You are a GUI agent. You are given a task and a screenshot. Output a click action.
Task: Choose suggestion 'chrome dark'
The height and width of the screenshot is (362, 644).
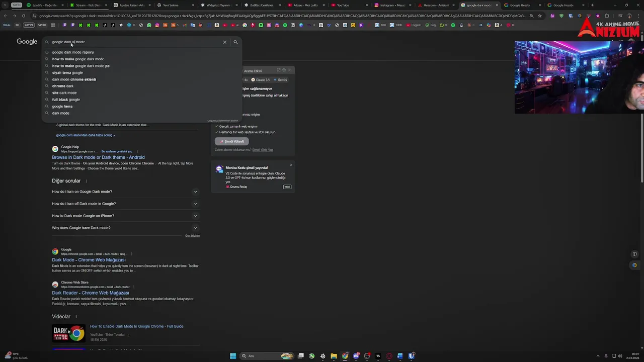tap(63, 86)
